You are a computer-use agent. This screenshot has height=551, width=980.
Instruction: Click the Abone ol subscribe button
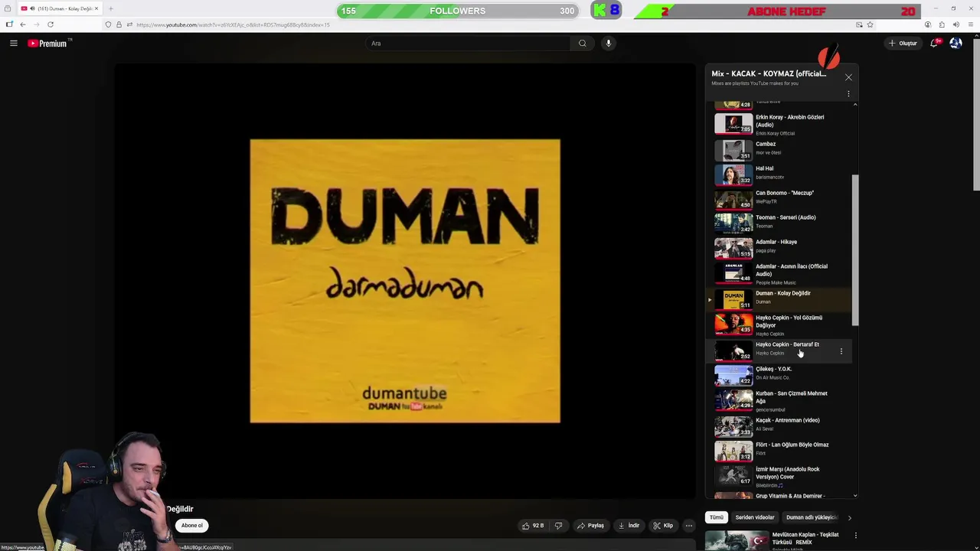[x=192, y=526]
